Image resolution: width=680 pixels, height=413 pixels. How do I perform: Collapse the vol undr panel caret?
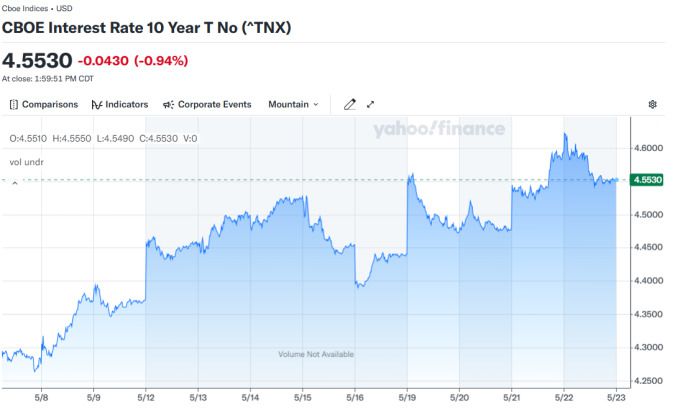[15, 183]
